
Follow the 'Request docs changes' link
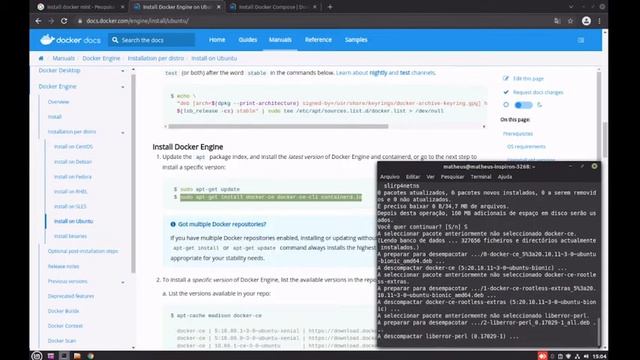pos(538,92)
